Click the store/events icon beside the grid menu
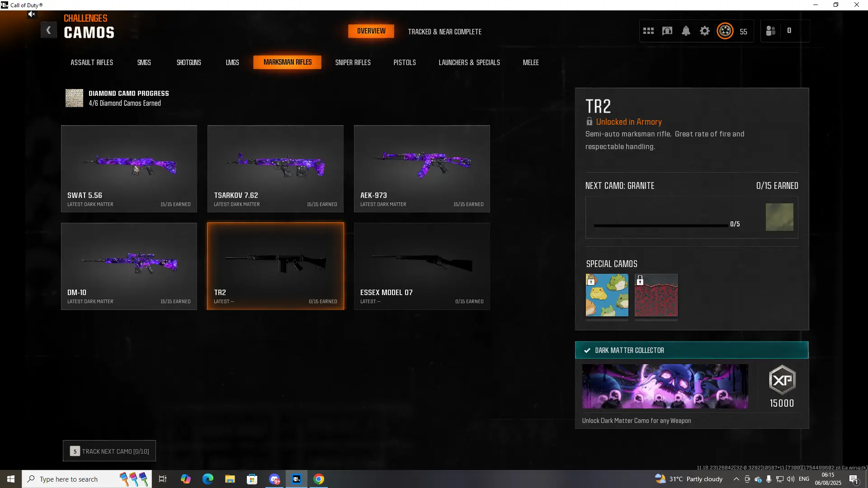The height and width of the screenshot is (488, 868). pyautogui.click(x=667, y=31)
